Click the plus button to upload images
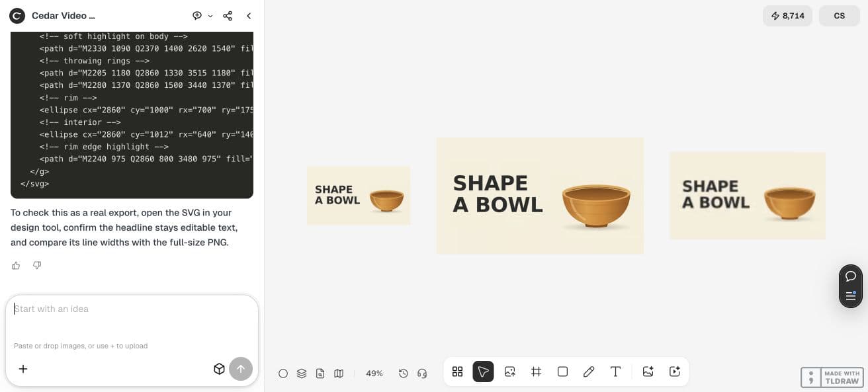The image size is (868, 392). (x=23, y=369)
